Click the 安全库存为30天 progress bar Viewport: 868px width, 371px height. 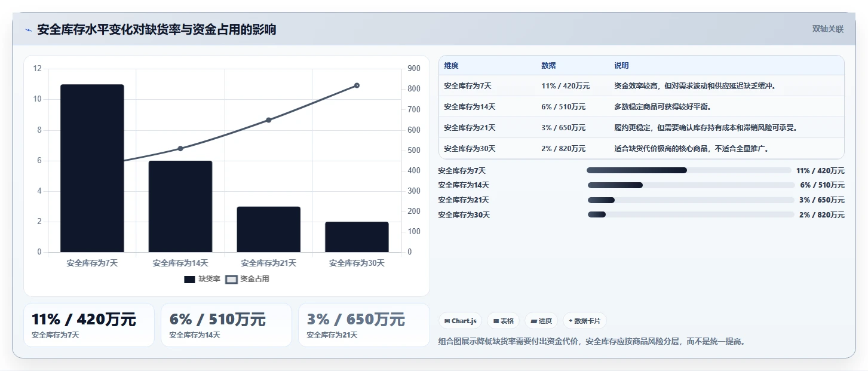tap(691, 214)
